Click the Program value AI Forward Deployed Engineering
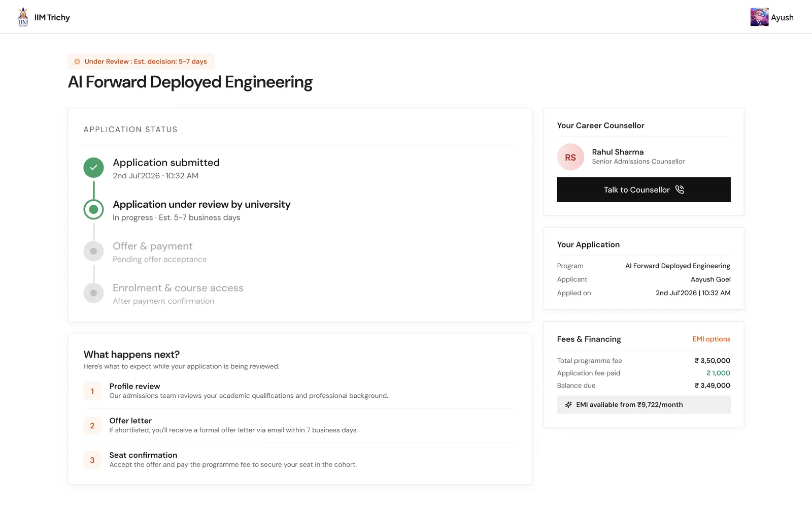 click(678, 266)
